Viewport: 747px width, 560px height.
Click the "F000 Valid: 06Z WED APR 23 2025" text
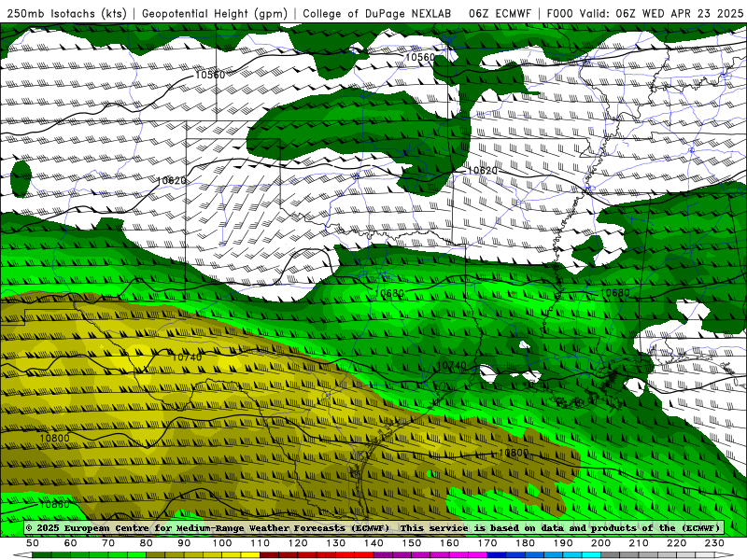pyautogui.click(x=645, y=13)
